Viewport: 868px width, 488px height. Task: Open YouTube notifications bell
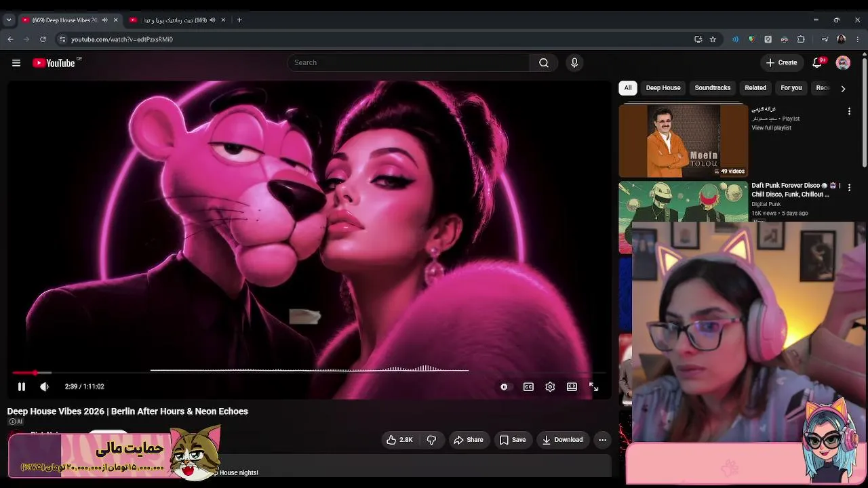pos(818,63)
